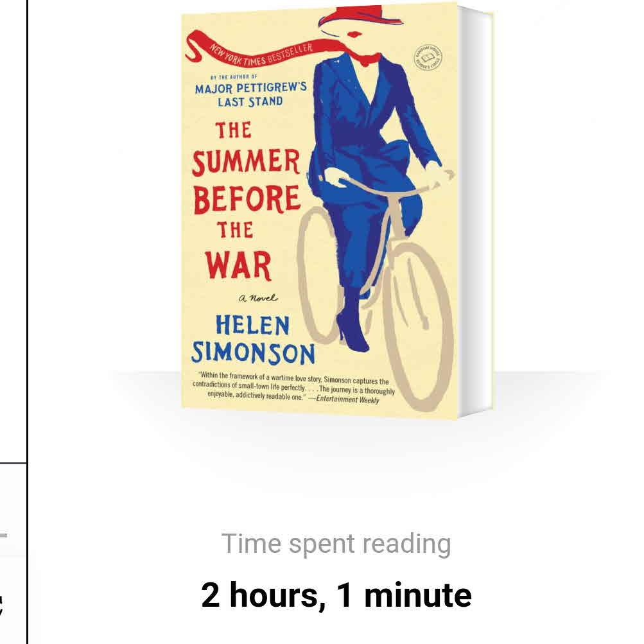Image resolution: width=644 pixels, height=644 pixels.
Task: Click the Time spent reading label
Action: coord(336,544)
